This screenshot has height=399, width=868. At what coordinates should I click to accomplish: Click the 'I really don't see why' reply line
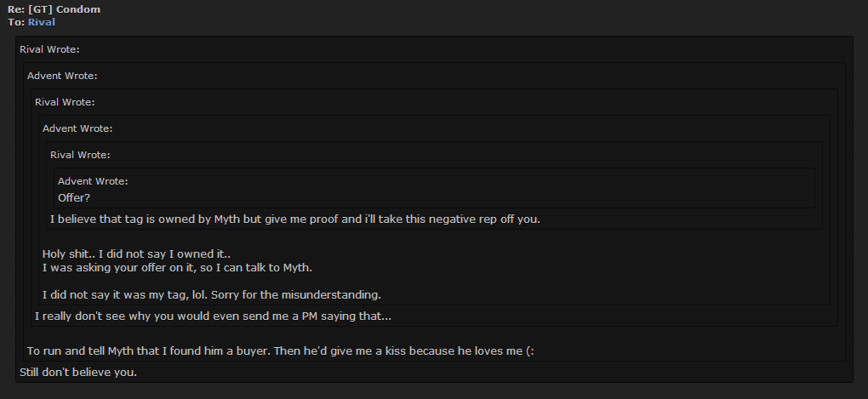pyautogui.click(x=213, y=316)
